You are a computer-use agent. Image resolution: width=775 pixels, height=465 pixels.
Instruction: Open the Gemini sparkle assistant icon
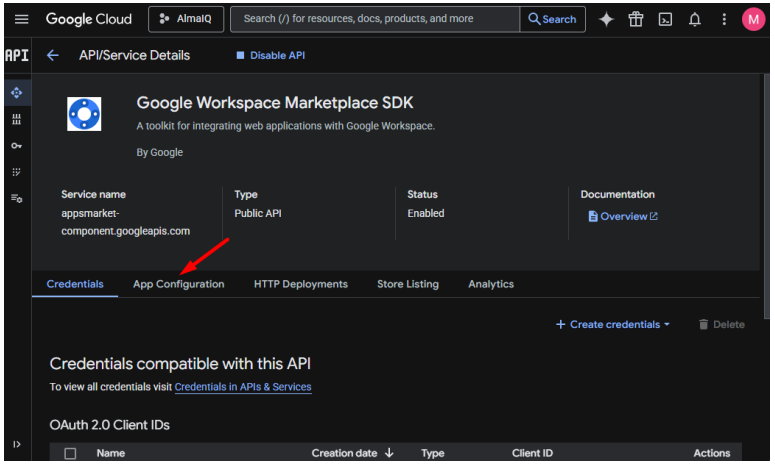(x=606, y=19)
